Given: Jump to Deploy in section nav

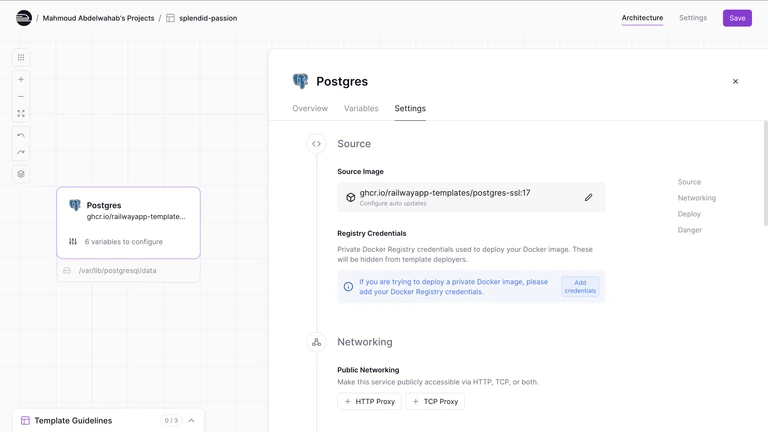Looking at the screenshot, I should tap(689, 214).
